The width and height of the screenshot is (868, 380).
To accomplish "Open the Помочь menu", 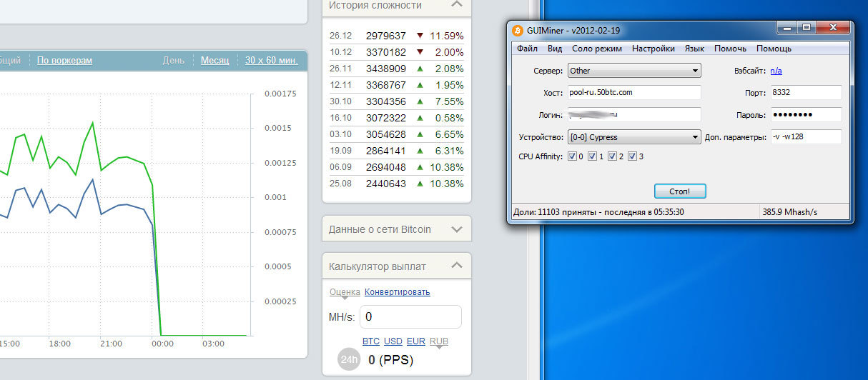I will tap(730, 49).
